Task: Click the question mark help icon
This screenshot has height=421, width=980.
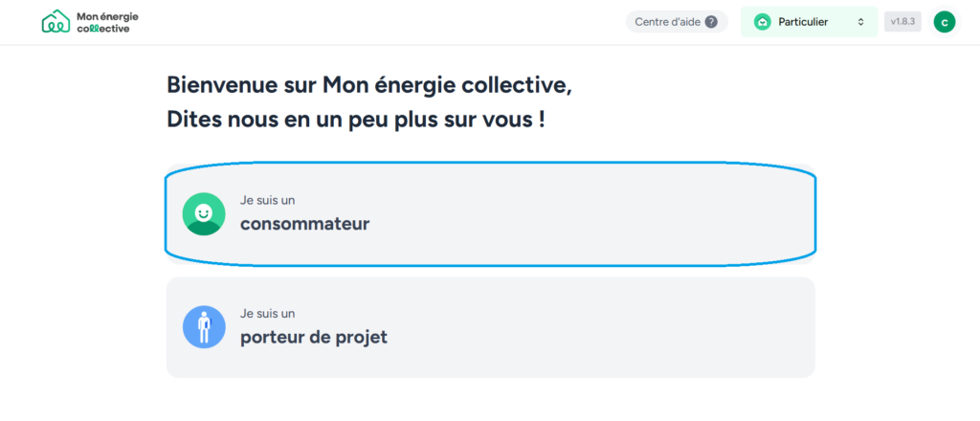Action: 711,22
